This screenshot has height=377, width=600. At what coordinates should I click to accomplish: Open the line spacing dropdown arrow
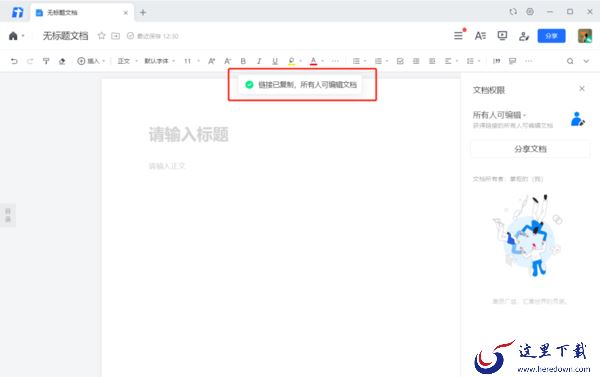click(479, 61)
